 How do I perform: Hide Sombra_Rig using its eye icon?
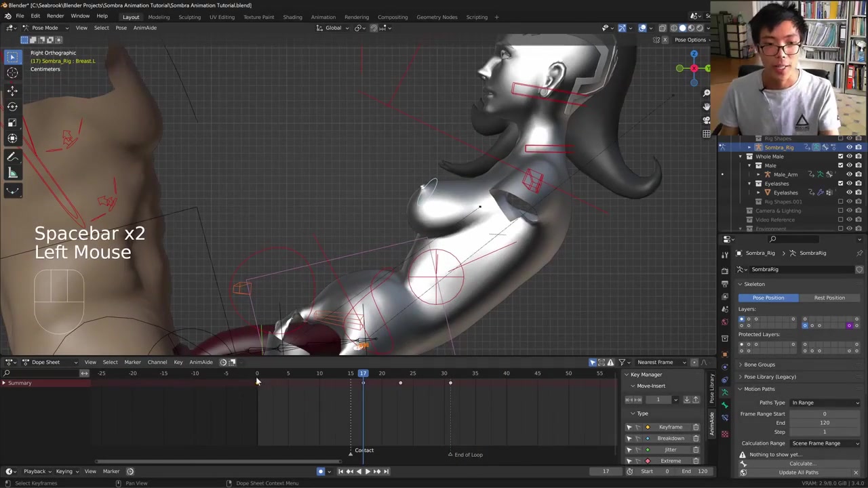849,147
